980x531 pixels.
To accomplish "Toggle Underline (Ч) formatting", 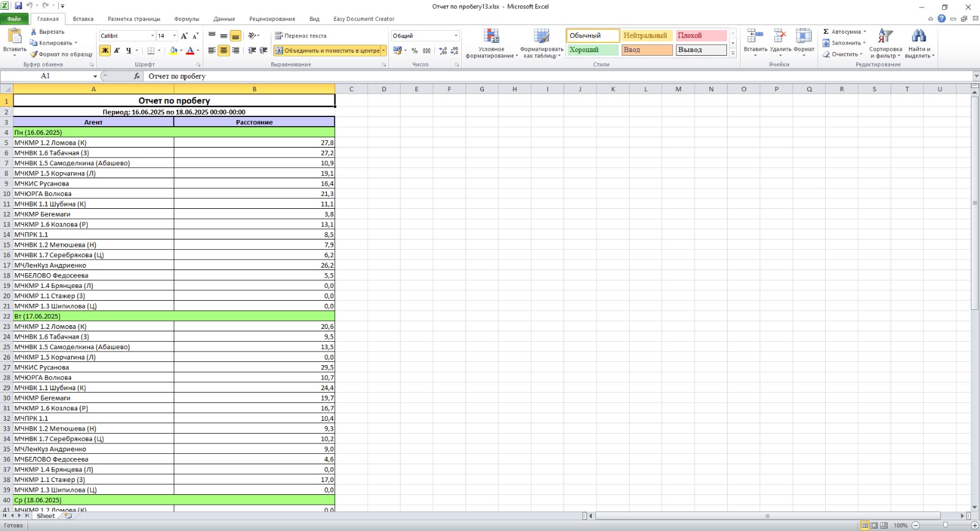I will [x=128, y=51].
